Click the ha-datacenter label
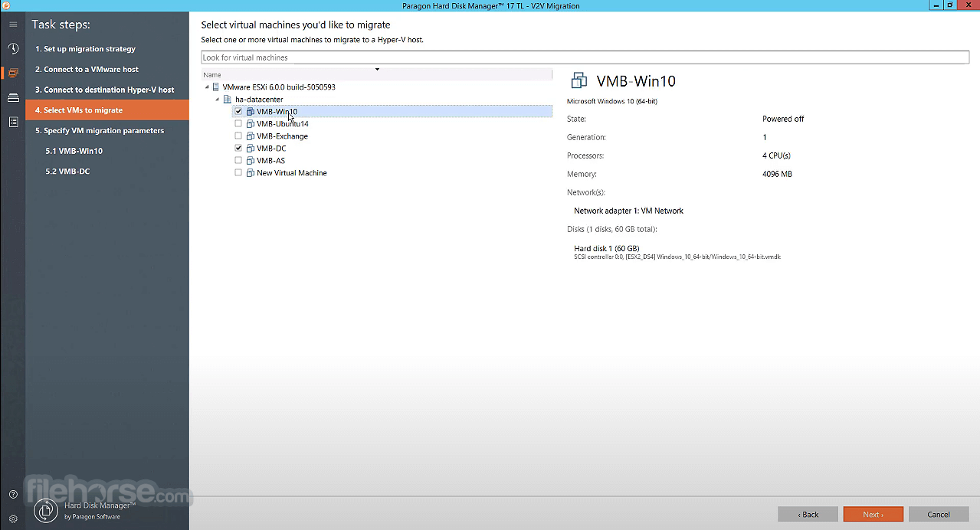This screenshot has width=980, height=530. click(x=259, y=100)
